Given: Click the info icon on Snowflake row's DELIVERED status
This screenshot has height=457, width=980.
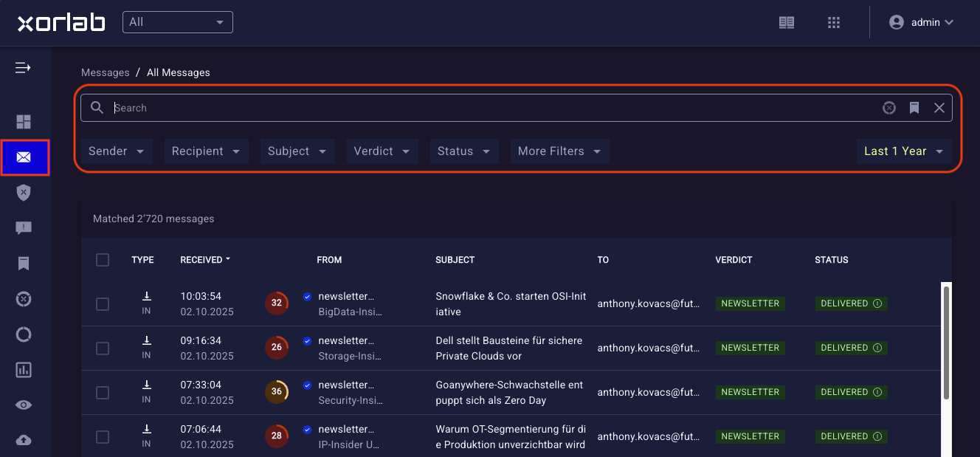Looking at the screenshot, I should (877, 303).
